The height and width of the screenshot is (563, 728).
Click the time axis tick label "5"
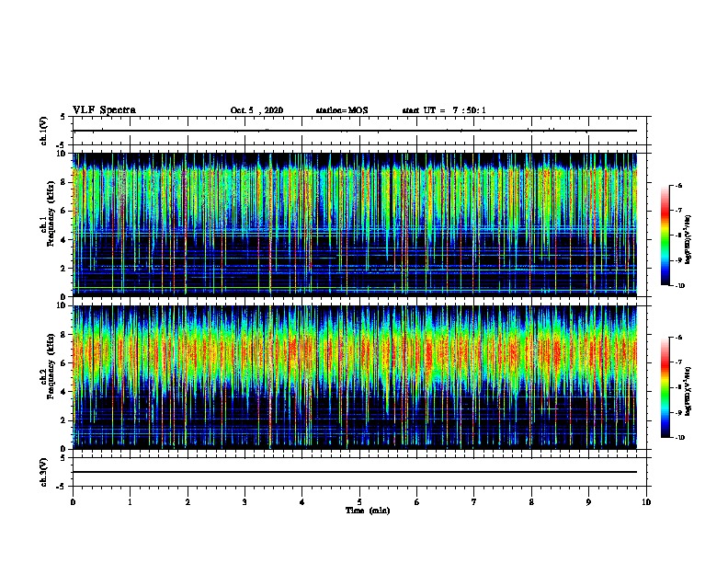359,502
